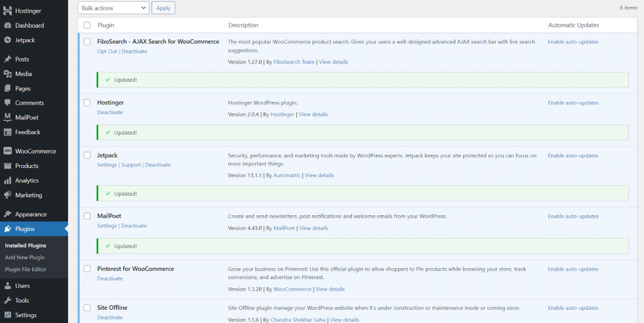644x323 pixels.
Task: Select the Jetpack plugin checkbox
Action: 87,156
